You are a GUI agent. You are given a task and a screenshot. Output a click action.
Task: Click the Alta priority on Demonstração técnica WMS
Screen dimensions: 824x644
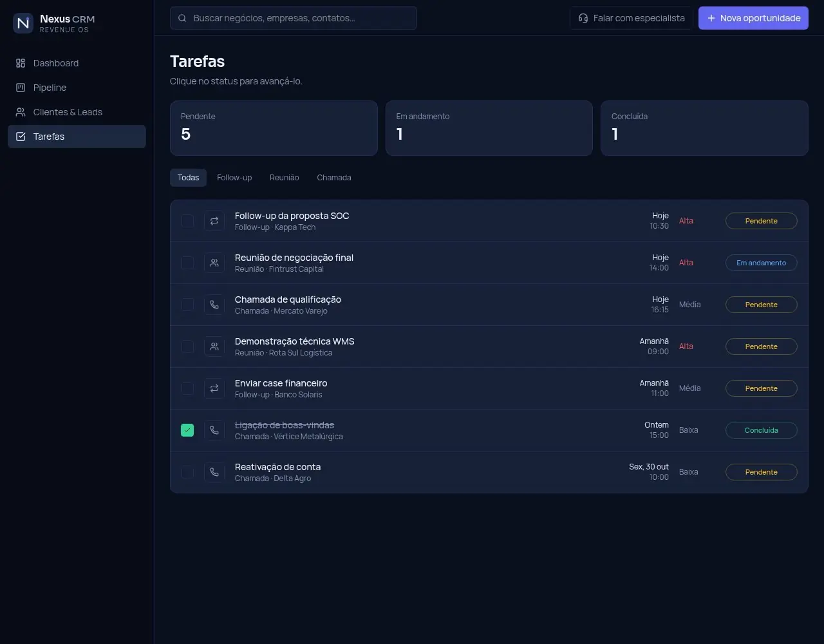(x=686, y=346)
